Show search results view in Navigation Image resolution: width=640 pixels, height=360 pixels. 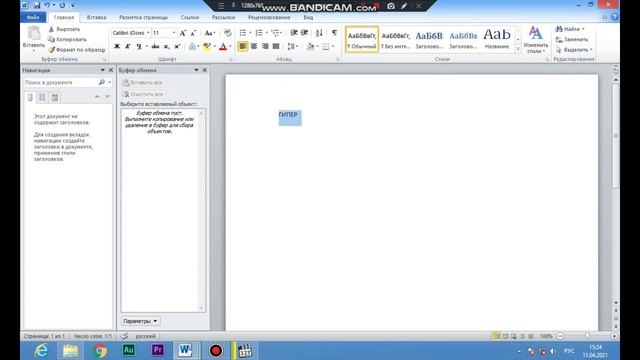54,97
